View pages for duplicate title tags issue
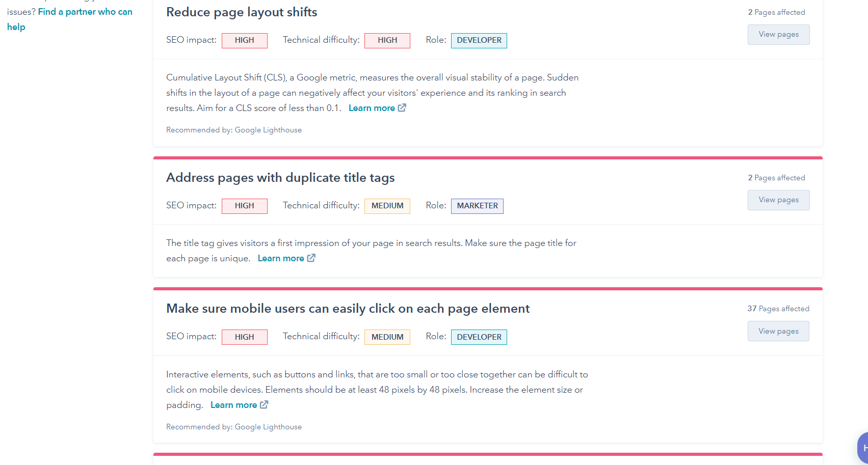Viewport: 868px width, 465px height. click(x=778, y=200)
